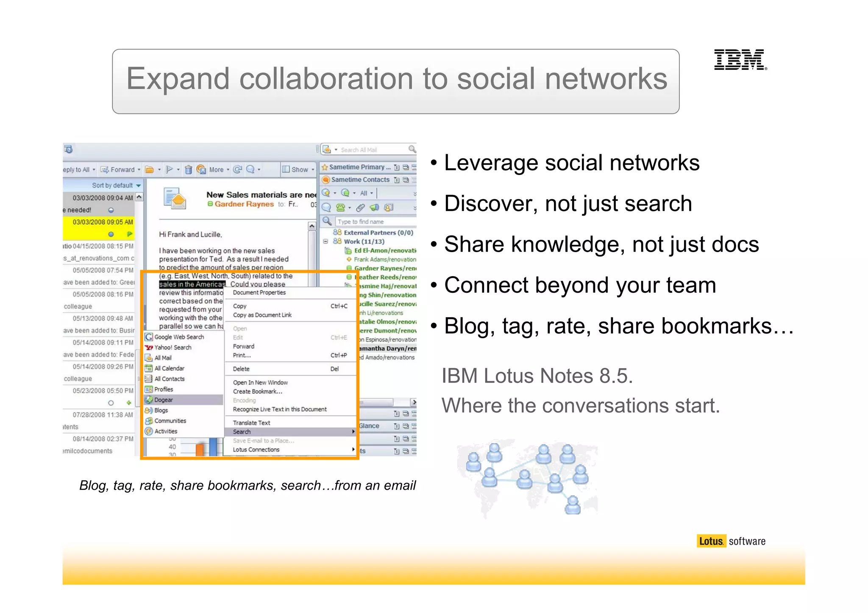Select the 03/03/2008 09:04 AM message
This screenshot has width=868, height=613.
pos(99,204)
